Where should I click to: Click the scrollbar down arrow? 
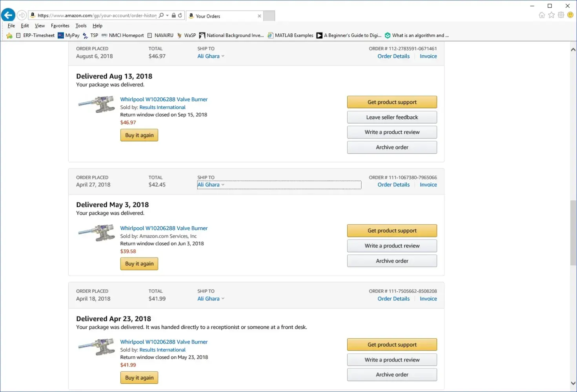(x=573, y=383)
